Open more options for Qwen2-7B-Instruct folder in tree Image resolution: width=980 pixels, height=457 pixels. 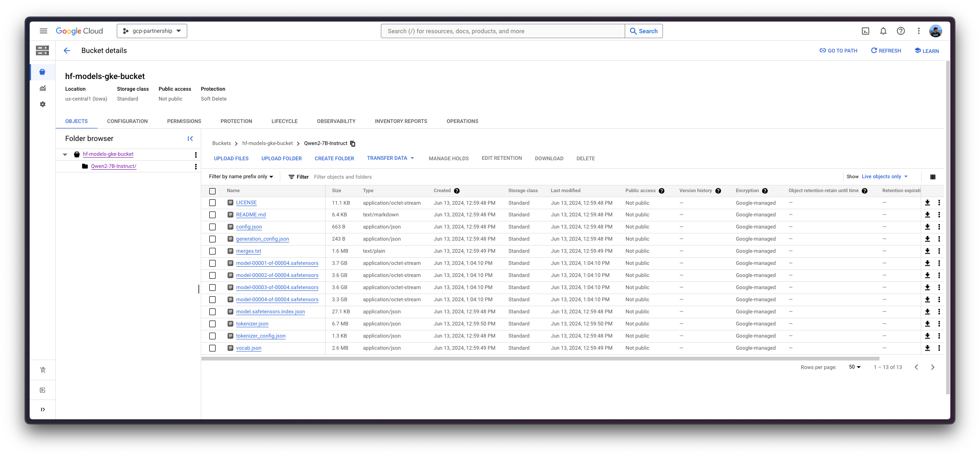[196, 167]
